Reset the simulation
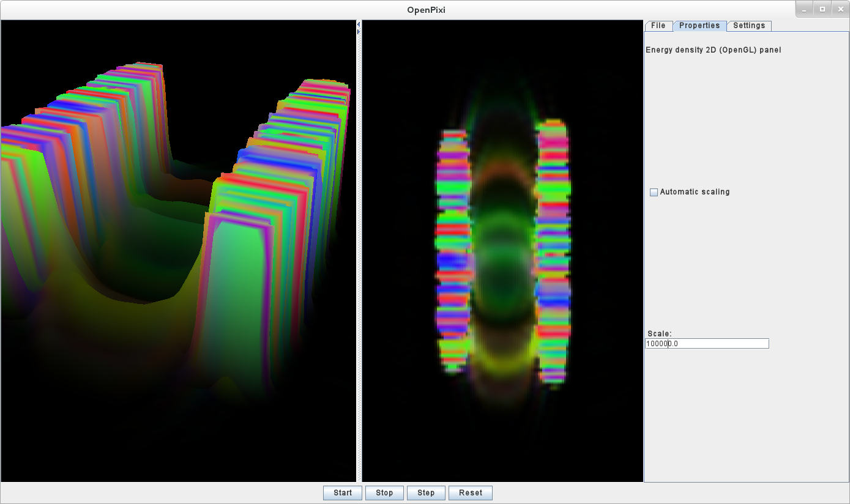The height and width of the screenshot is (504, 850). pos(471,493)
